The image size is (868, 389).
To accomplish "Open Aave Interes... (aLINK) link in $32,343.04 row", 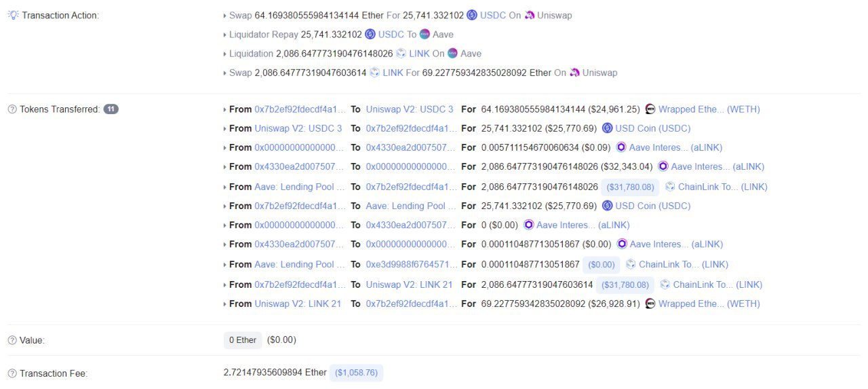I will [718, 166].
